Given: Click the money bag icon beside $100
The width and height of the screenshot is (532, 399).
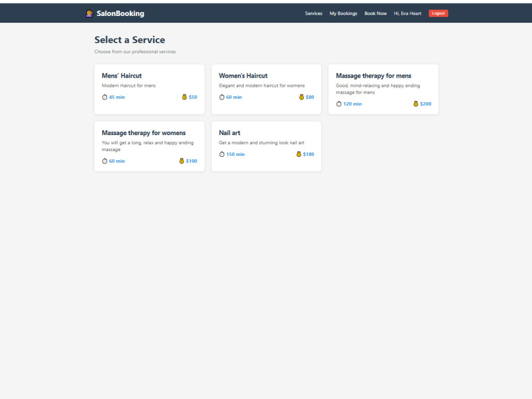Looking at the screenshot, I should pos(181,161).
